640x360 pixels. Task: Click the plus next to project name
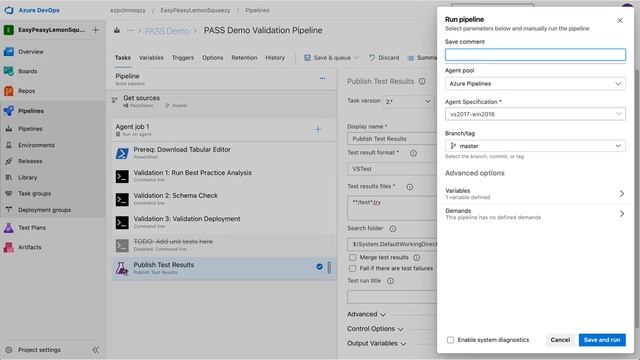pos(96,30)
